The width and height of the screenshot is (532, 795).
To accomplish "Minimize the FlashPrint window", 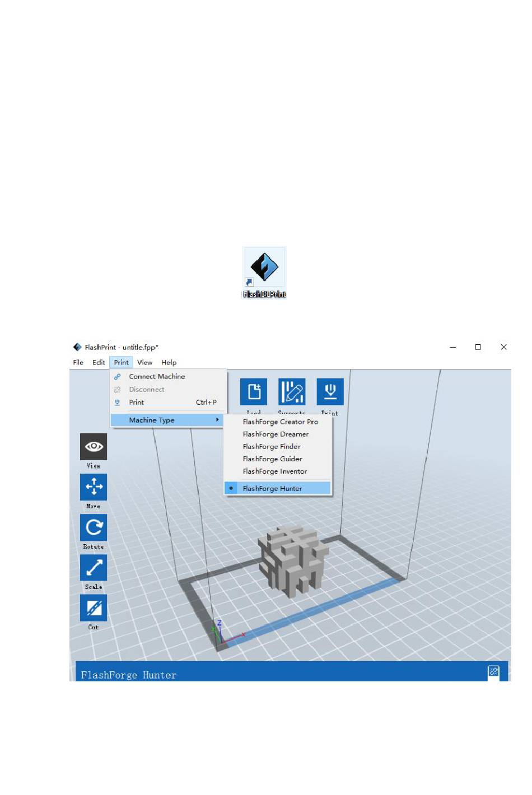I will point(452,347).
